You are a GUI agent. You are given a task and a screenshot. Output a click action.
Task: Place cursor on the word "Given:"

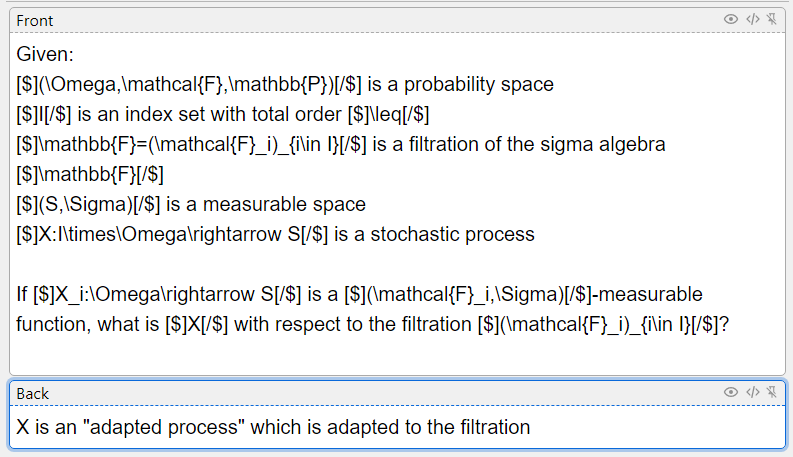pyautogui.click(x=44, y=55)
